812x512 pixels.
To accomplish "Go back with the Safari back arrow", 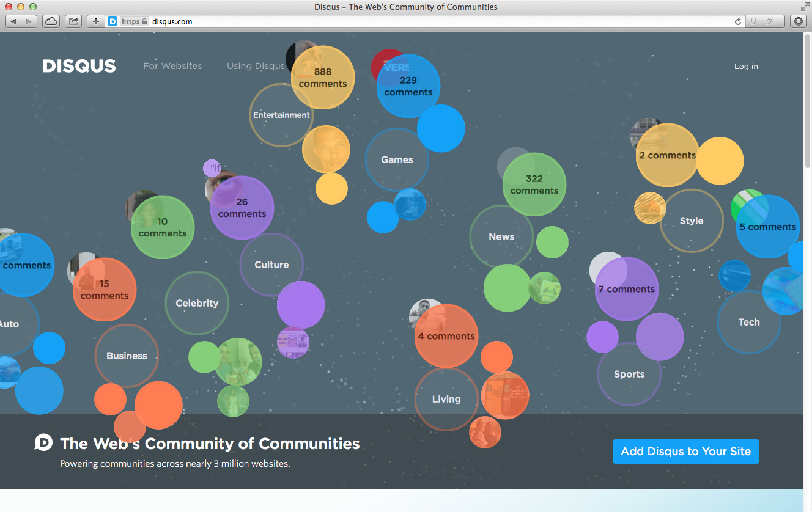I will coord(13,21).
